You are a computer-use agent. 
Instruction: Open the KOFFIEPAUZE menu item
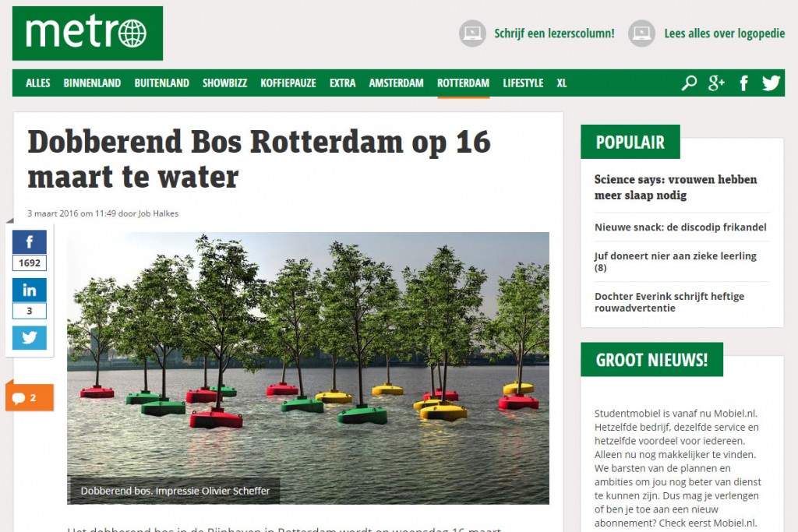pyautogui.click(x=288, y=83)
